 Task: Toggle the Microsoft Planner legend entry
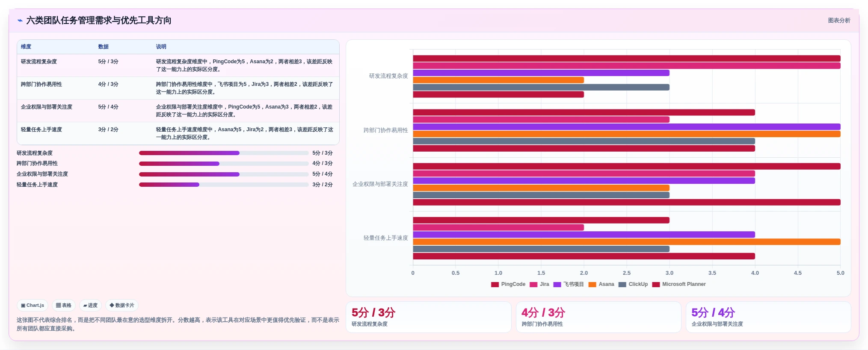[679, 285]
